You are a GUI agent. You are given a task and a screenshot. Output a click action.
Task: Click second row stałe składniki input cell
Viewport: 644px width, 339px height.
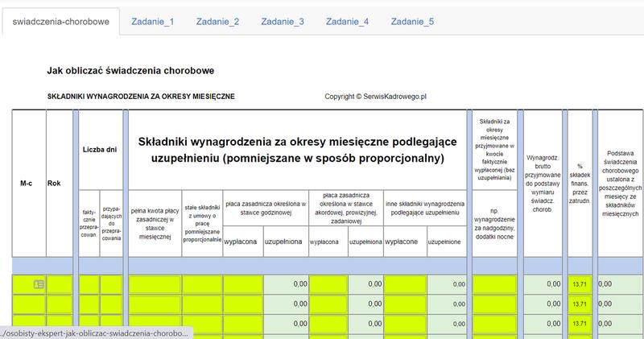click(x=202, y=304)
